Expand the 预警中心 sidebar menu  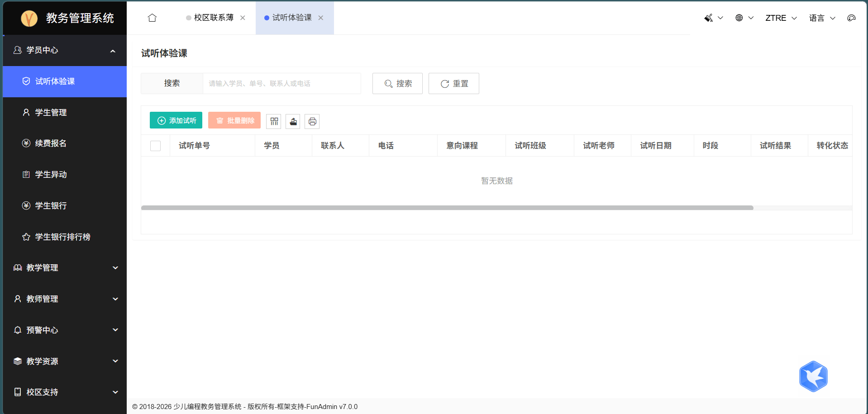click(x=65, y=330)
